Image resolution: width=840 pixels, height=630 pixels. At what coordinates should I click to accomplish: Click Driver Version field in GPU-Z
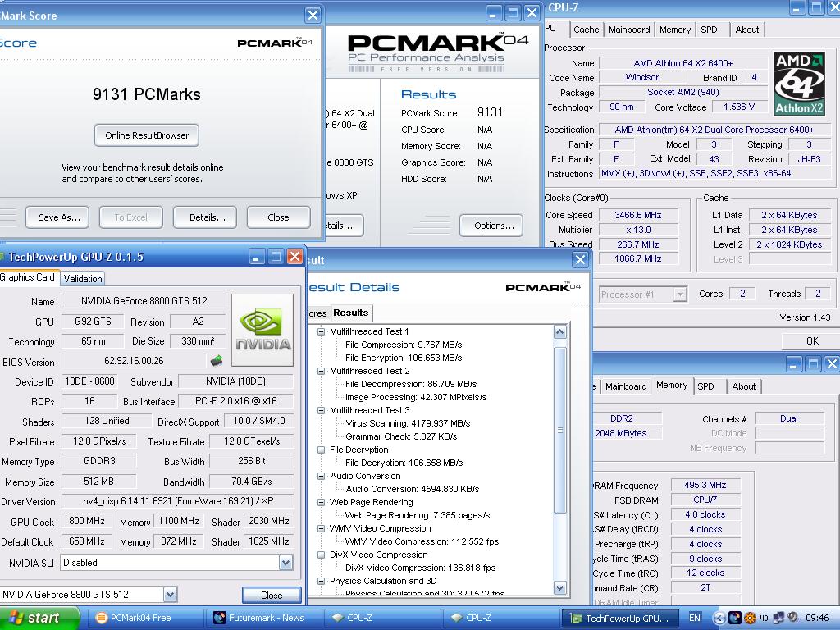tap(178, 501)
